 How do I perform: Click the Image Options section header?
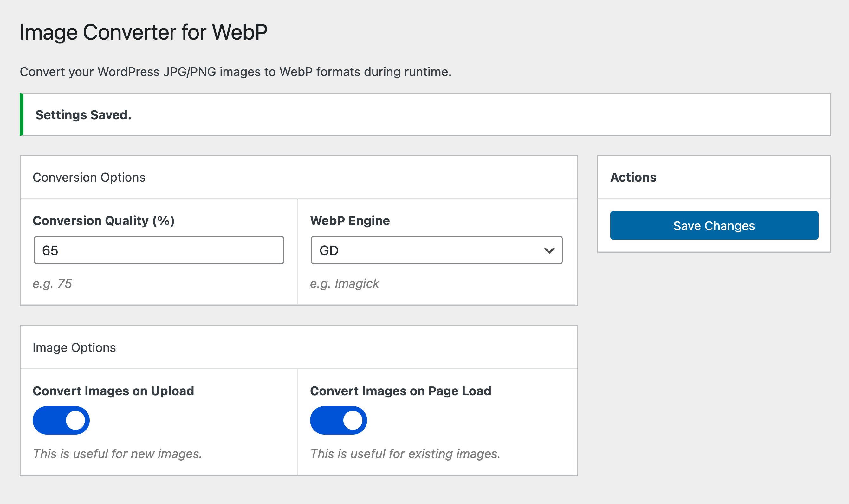point(74,347)
